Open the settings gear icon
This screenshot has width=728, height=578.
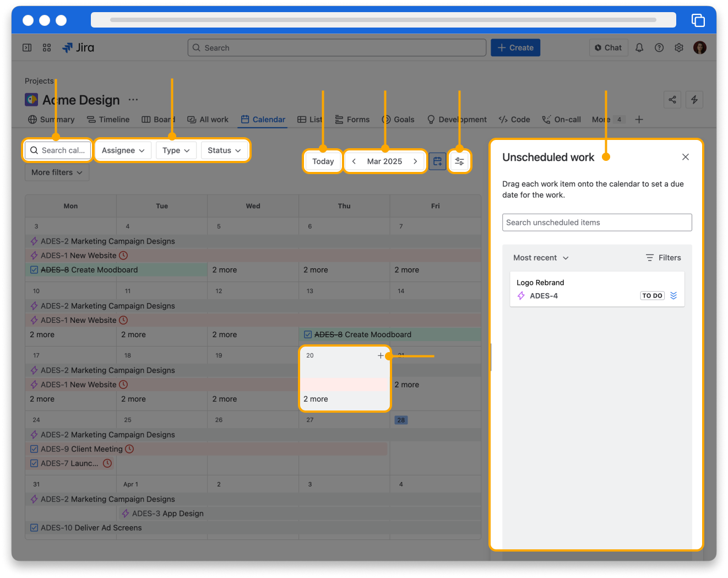pos(679,48)
